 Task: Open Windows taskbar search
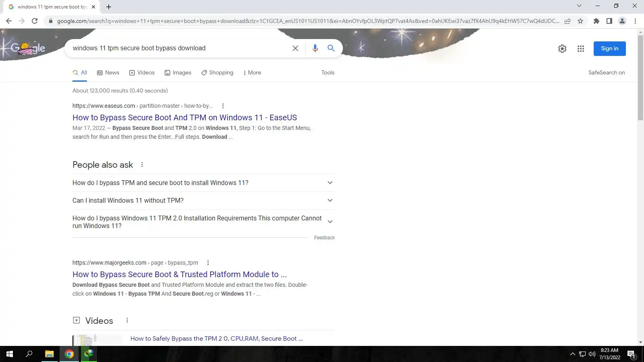pyautogui.click(x=29, y=354)
